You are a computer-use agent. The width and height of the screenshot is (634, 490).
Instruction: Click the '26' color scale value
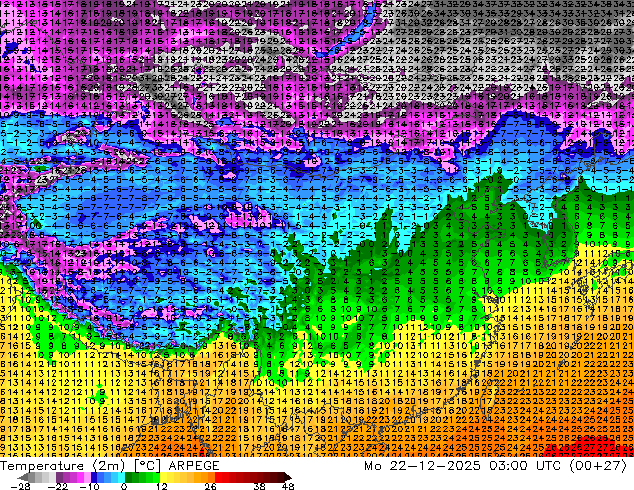210,486
